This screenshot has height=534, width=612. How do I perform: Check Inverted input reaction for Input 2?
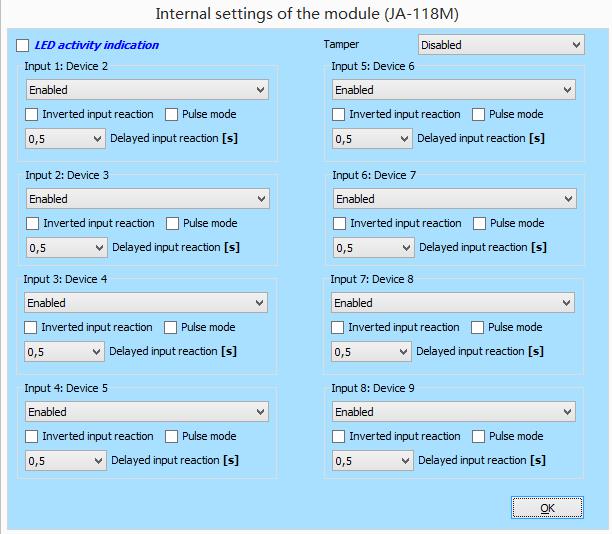pos(32,224)
